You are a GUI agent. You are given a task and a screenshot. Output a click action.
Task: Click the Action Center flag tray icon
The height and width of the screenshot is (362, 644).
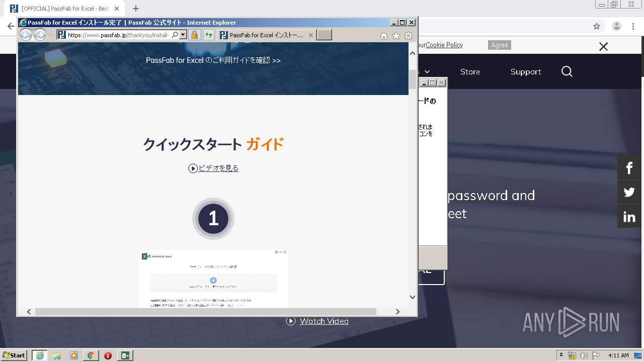(596, 355)
